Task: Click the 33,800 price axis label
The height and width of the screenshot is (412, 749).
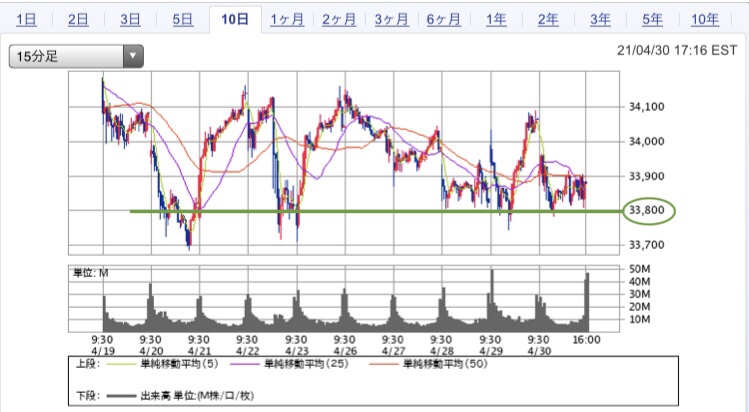Action: (646, 210)
